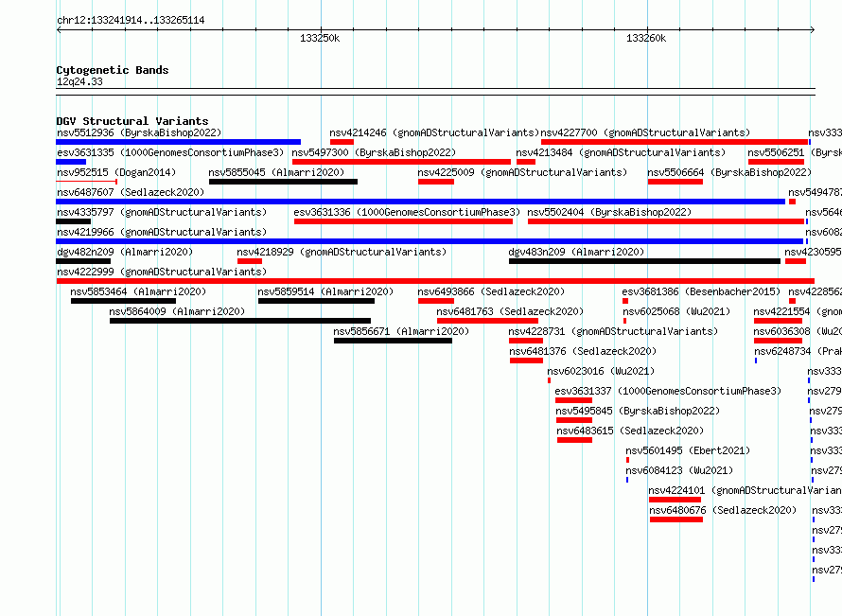Click the nsv4227700 gnomAD variant label

(x=645, y=132)
